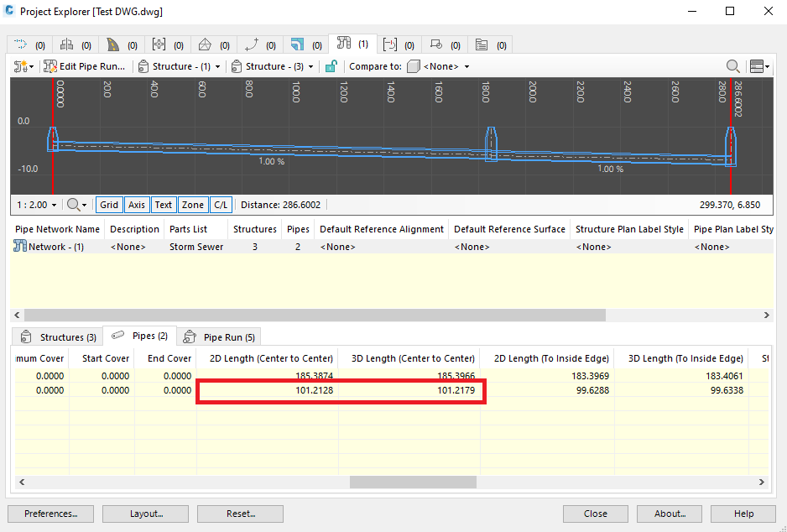Switch to the Pipe Run (5) tab
787x532 pixels.
pos(219,336)
